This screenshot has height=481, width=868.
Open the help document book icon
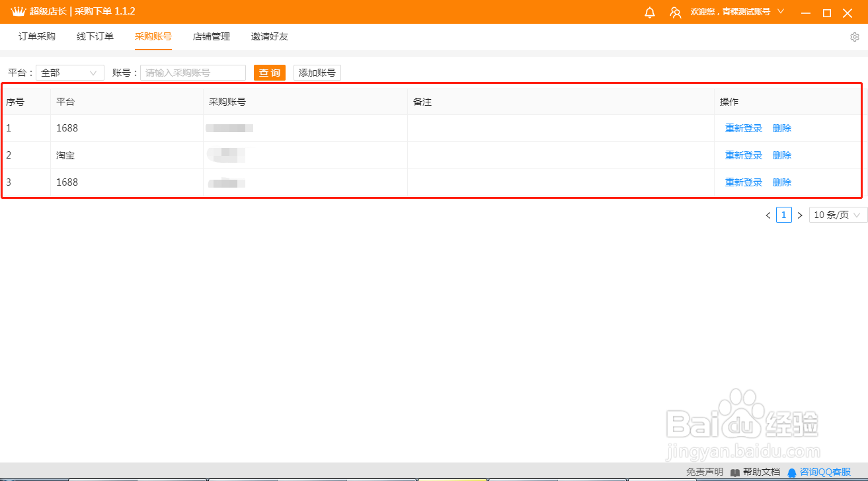coord(735,472)
